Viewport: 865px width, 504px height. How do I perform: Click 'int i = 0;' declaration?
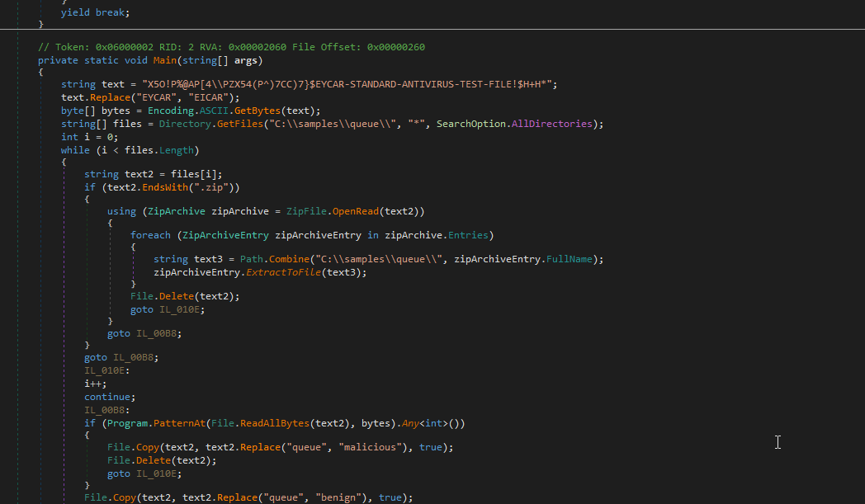[89, 137]
